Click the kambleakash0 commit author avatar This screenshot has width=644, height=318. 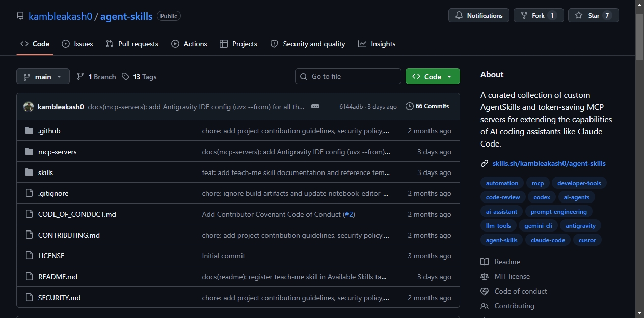pos(29,106)
